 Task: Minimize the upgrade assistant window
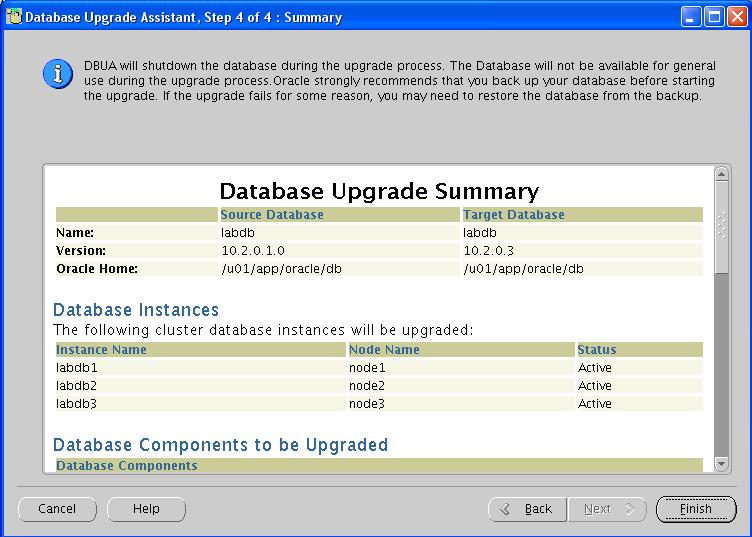click(x=692, y=16)
